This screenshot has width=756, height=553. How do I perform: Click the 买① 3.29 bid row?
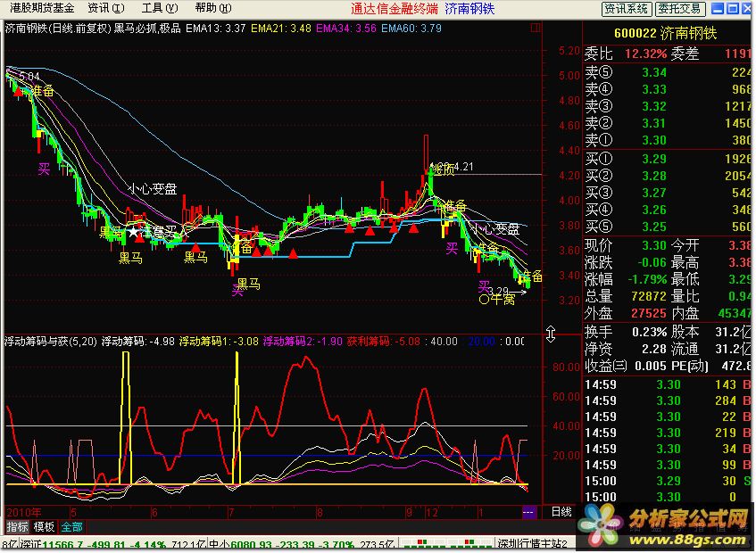click(668, 159)
